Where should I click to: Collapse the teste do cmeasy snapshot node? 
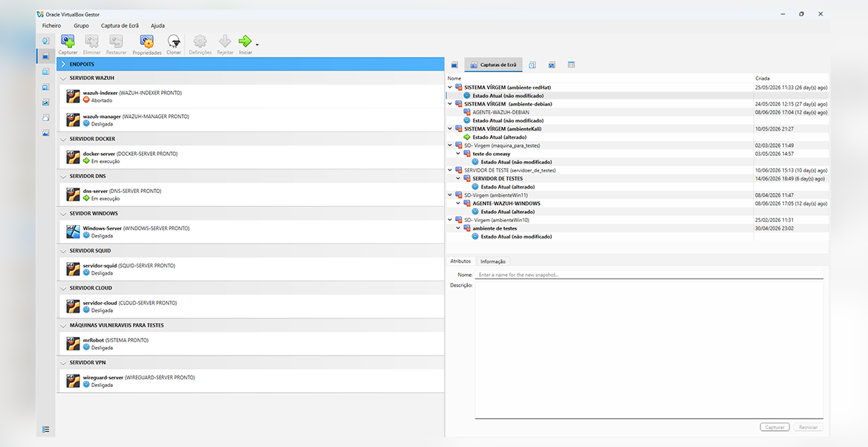pos(458,154)
